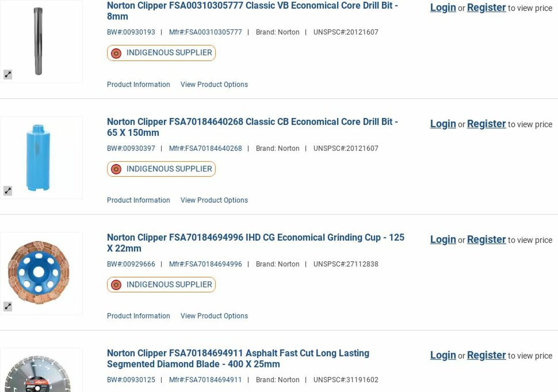Open the 8mm core drill bit thumbnail
558x392 pixels.
[39, 41]
